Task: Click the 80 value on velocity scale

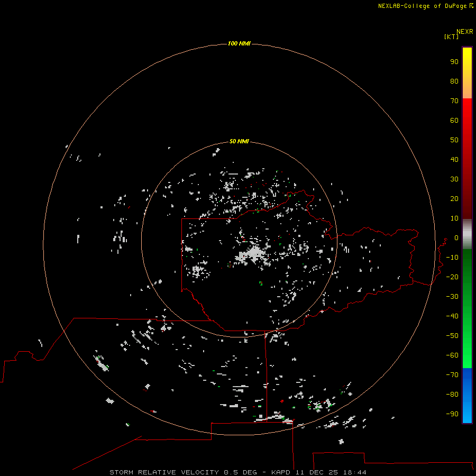Action: tap(454, 81)
